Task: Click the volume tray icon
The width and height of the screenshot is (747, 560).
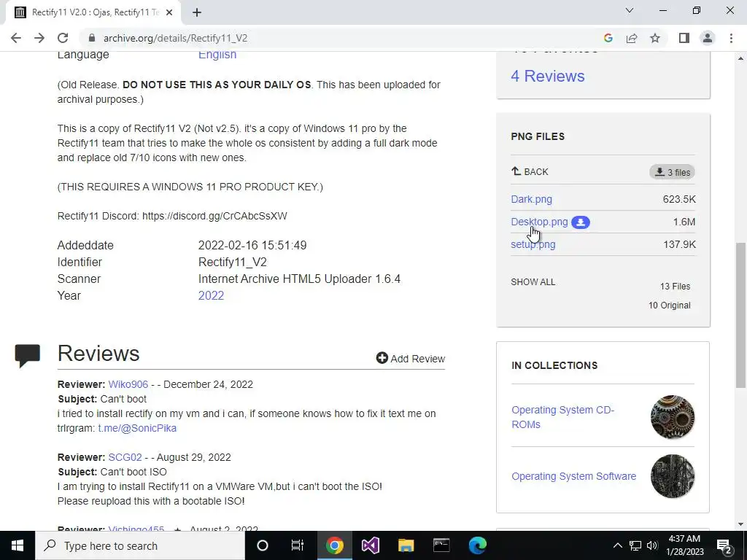Action: [652, 545]
